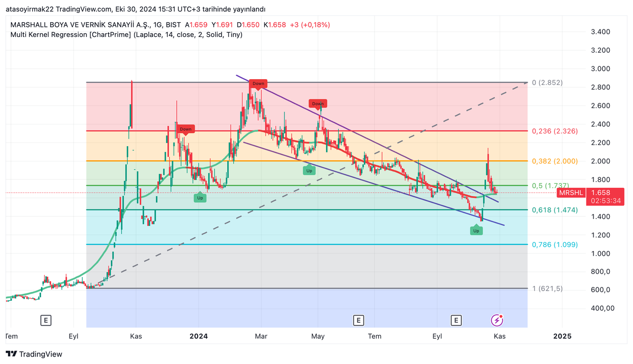Select the 0,236 (2.326) Fibonacci label
This screenshot has width=633, height=364.
coord(554,131)
